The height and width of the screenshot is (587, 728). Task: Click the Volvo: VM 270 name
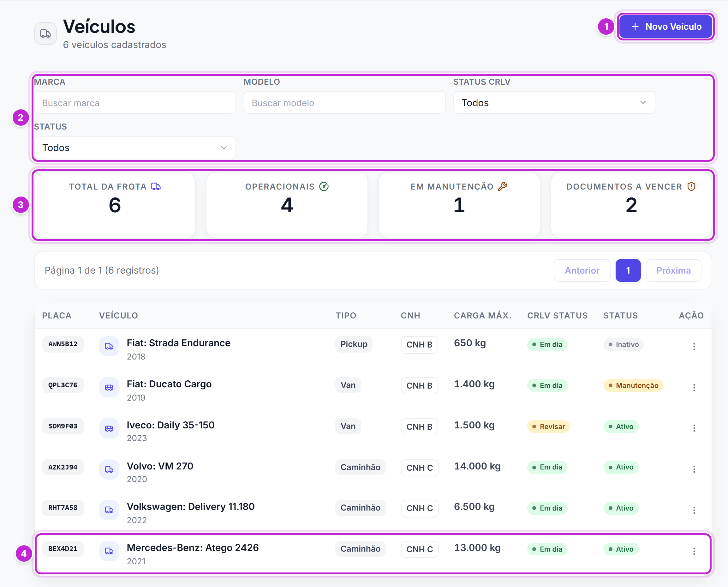(x=160, y=466)
